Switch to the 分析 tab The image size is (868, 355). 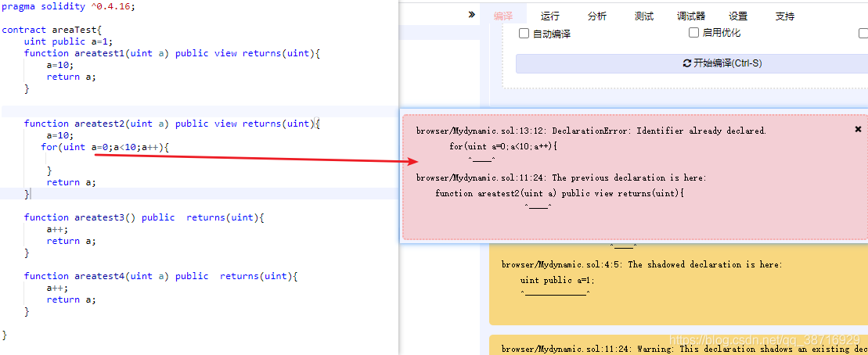[x=597, y=16]
